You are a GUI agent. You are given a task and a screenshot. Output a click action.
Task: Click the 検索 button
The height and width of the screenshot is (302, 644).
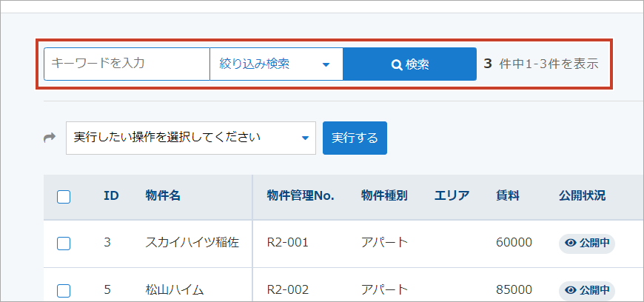click(409, 64)
